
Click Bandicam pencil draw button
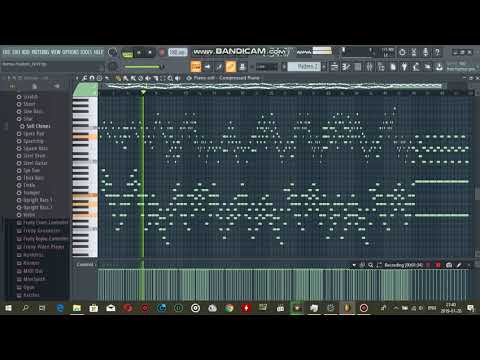[x=459, y=265]
